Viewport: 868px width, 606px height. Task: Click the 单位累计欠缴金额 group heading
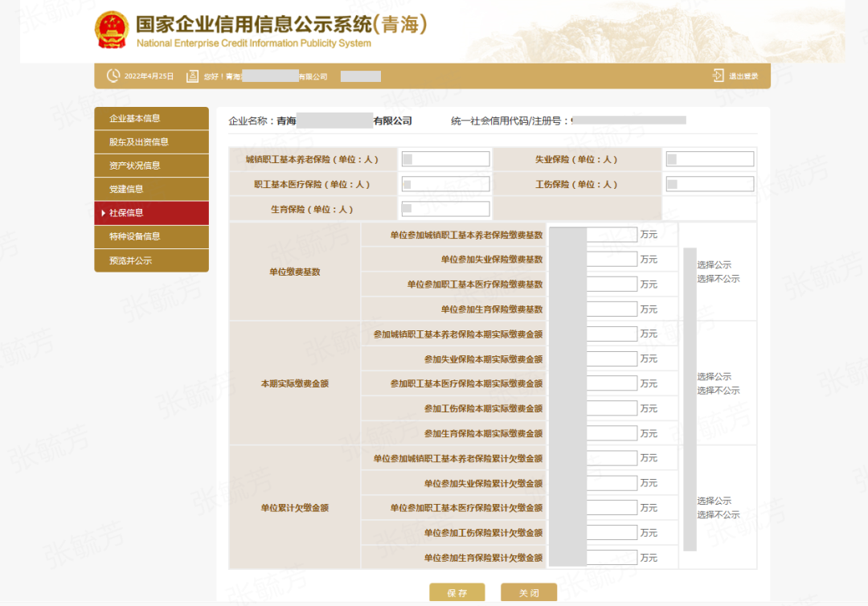click(x=294, y=507)
